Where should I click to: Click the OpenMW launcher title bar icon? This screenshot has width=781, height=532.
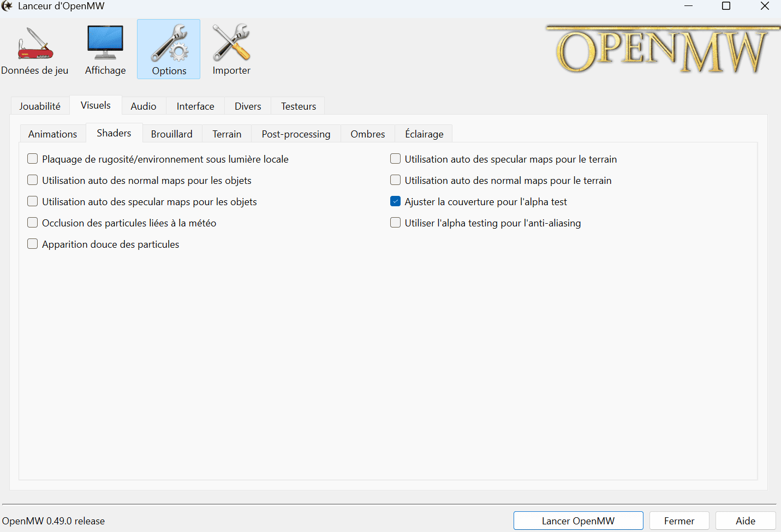(7, 6)
